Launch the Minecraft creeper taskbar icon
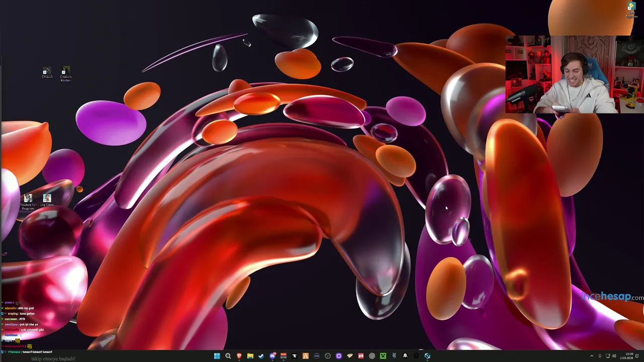644x362 pixels. coord(383,356)
